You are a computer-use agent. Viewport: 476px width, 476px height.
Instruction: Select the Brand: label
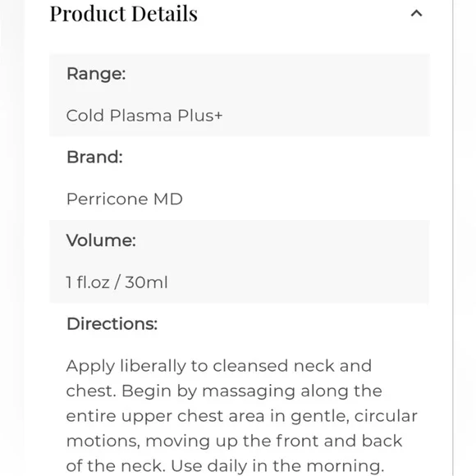(94, 158)
